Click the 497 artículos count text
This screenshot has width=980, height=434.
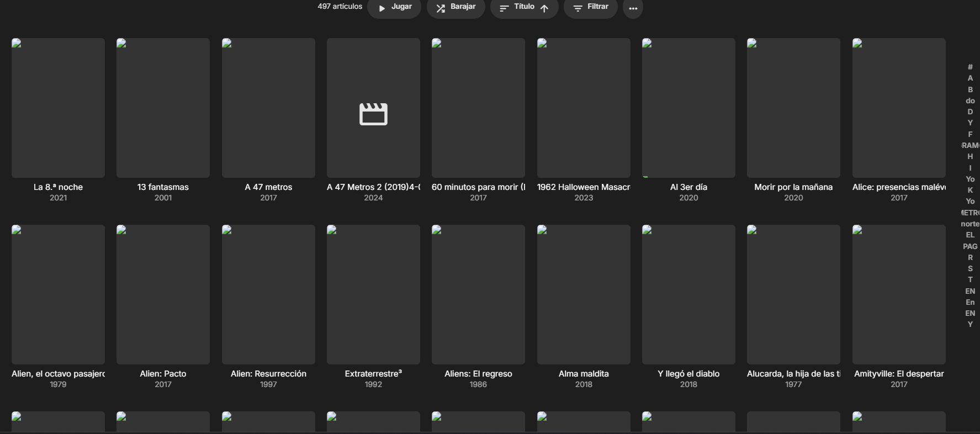(340, 7)
